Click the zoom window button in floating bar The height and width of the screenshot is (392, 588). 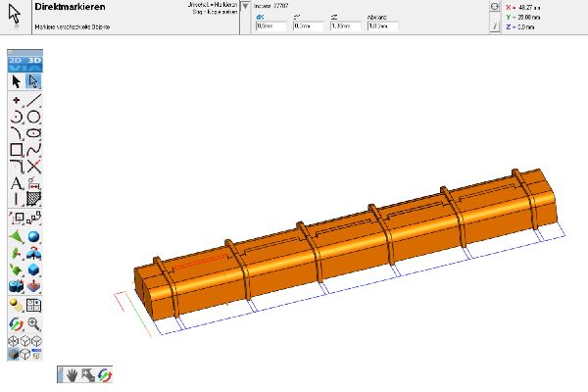tap(87, 374)
